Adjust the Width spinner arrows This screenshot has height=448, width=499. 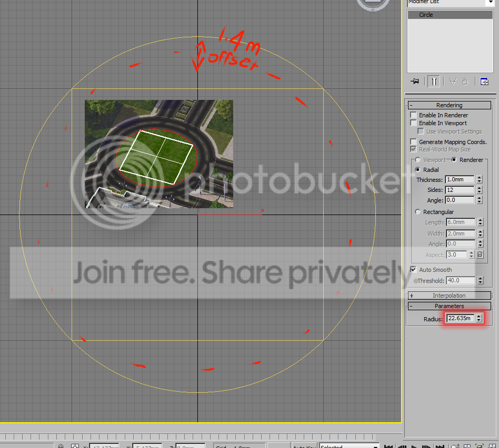(x=481, y=233)
